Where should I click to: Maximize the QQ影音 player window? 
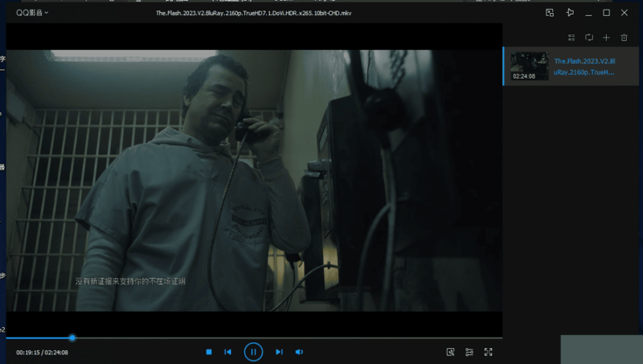point(606,13)
